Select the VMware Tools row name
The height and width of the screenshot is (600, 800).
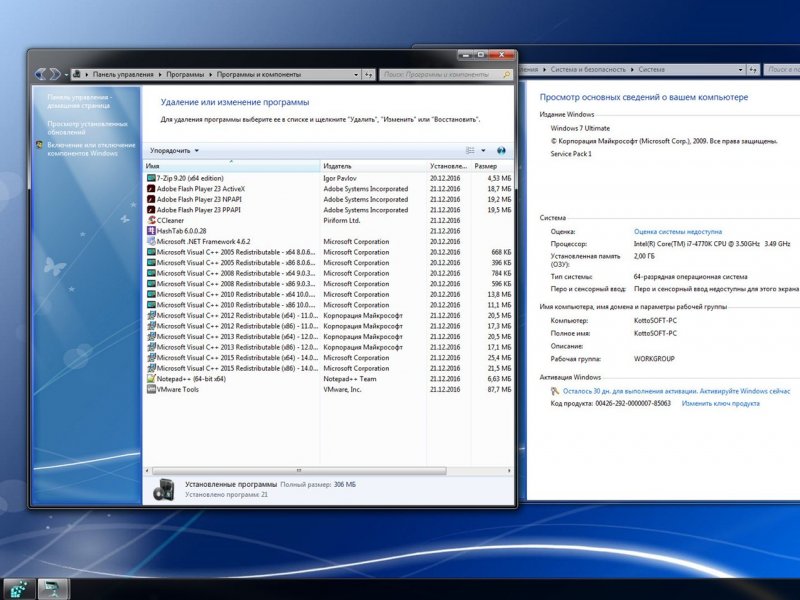point(178,389)
